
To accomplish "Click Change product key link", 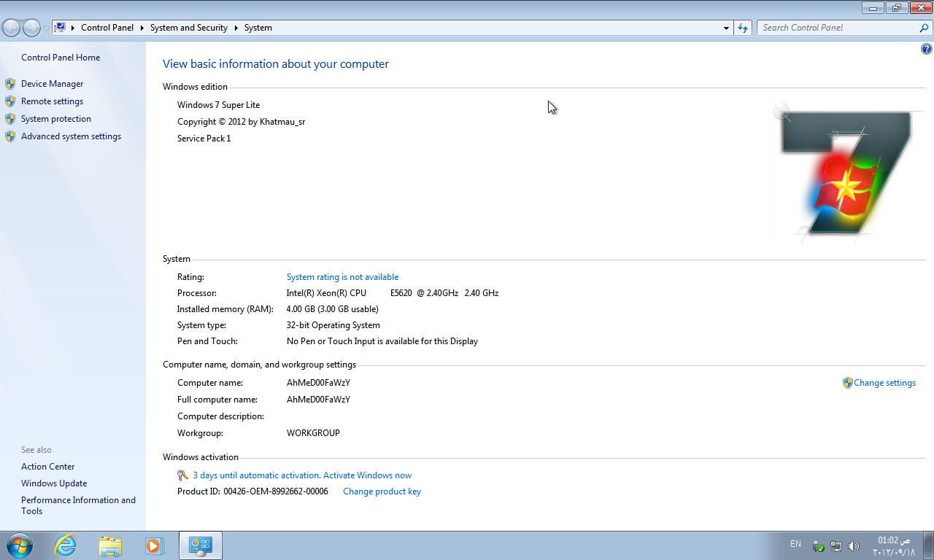I will (x=382, y=491).
